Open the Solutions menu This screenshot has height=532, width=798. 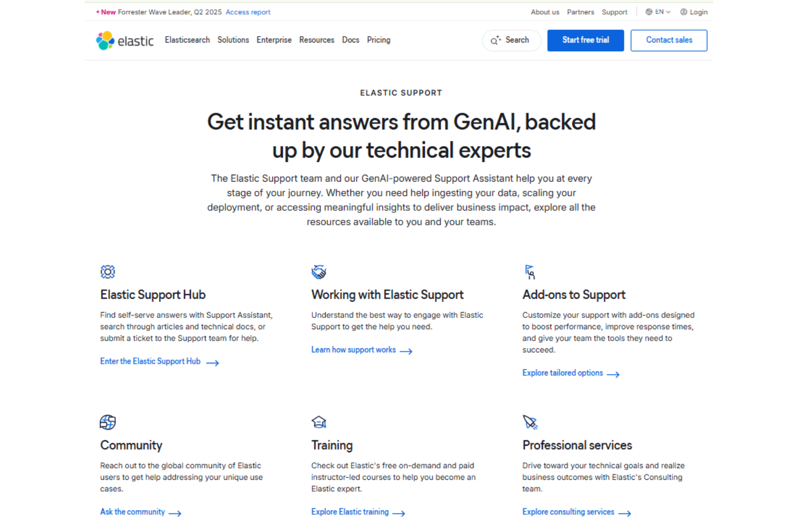233,40
